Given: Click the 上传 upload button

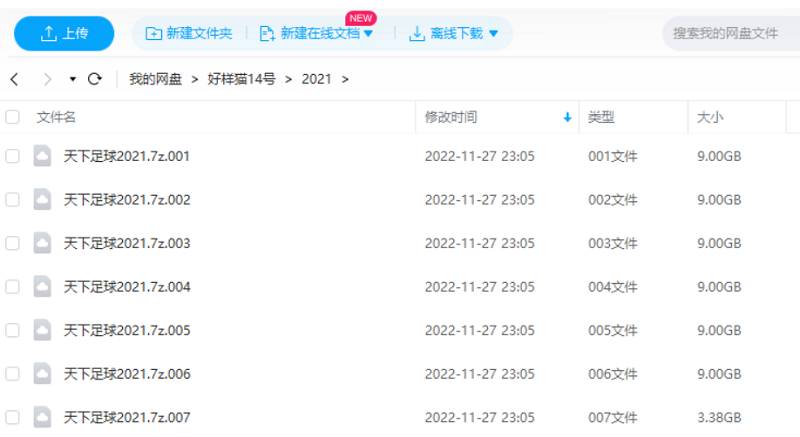Looking at the screenshot, I should (64, 33).
